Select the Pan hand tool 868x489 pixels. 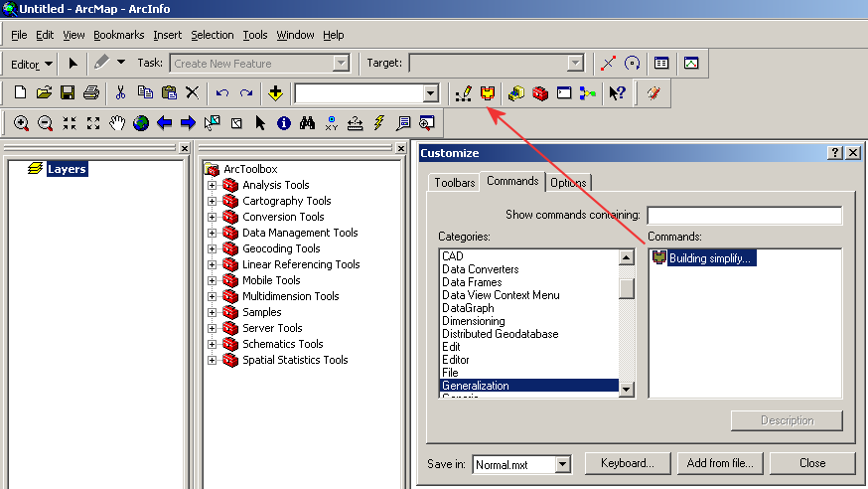coord(117,123)
